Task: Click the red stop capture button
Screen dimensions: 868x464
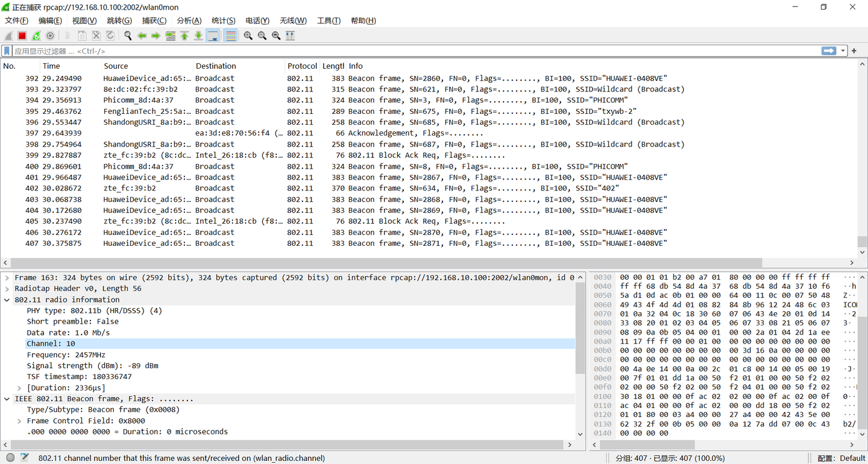Action: (22, 36)
